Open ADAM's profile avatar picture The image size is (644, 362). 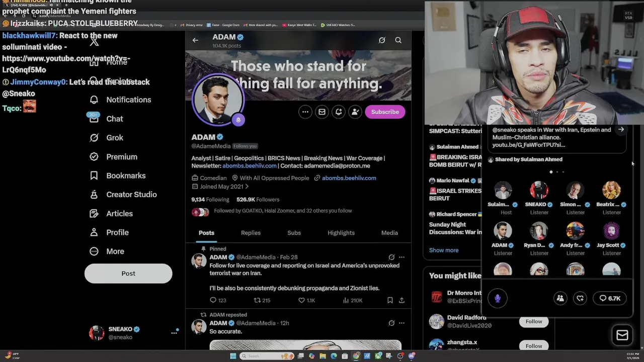[217, 99]
